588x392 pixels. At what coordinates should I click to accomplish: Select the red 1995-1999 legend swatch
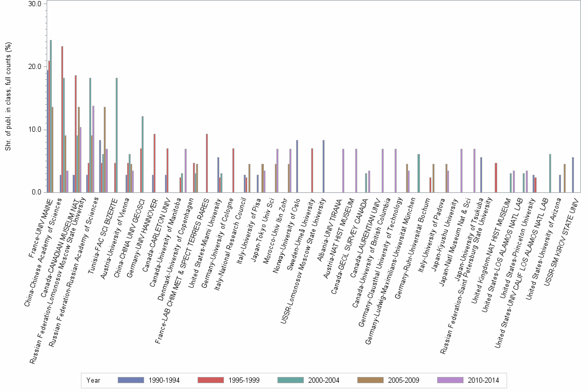coord(211,380)
